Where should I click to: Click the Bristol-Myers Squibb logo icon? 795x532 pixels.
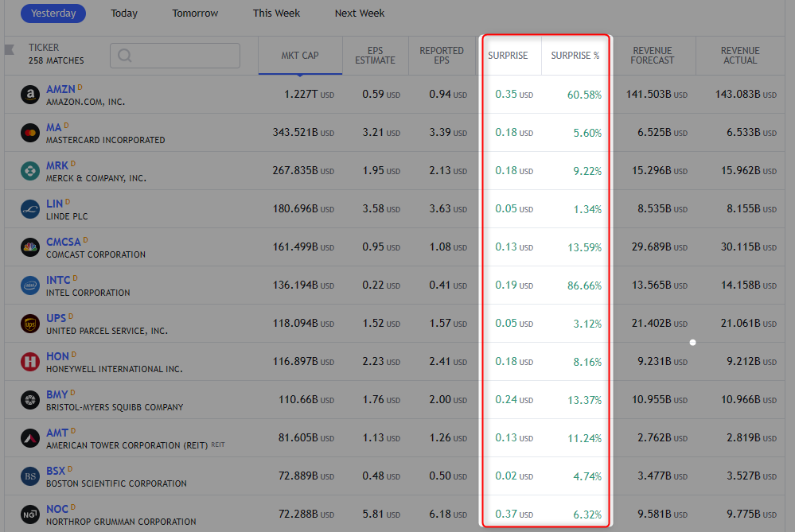30,400
